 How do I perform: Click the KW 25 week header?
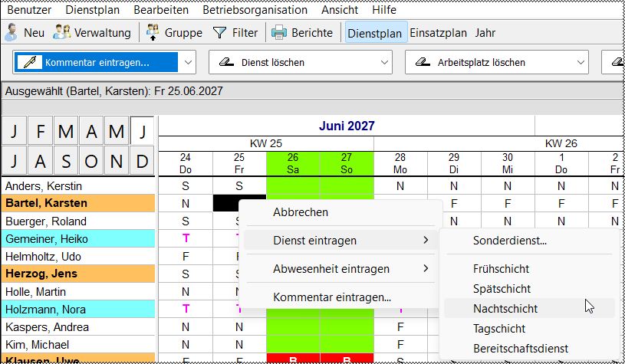266,143
